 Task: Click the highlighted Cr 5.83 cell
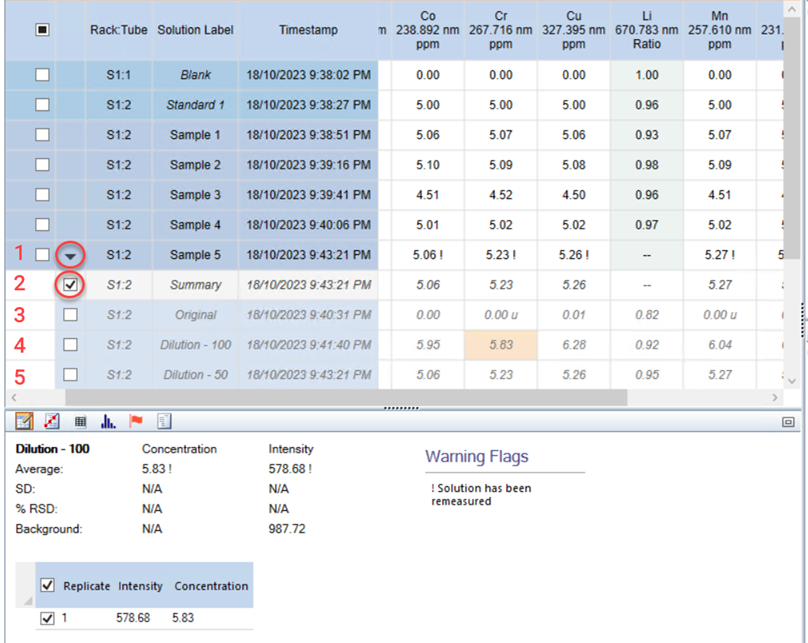[501, 345]
